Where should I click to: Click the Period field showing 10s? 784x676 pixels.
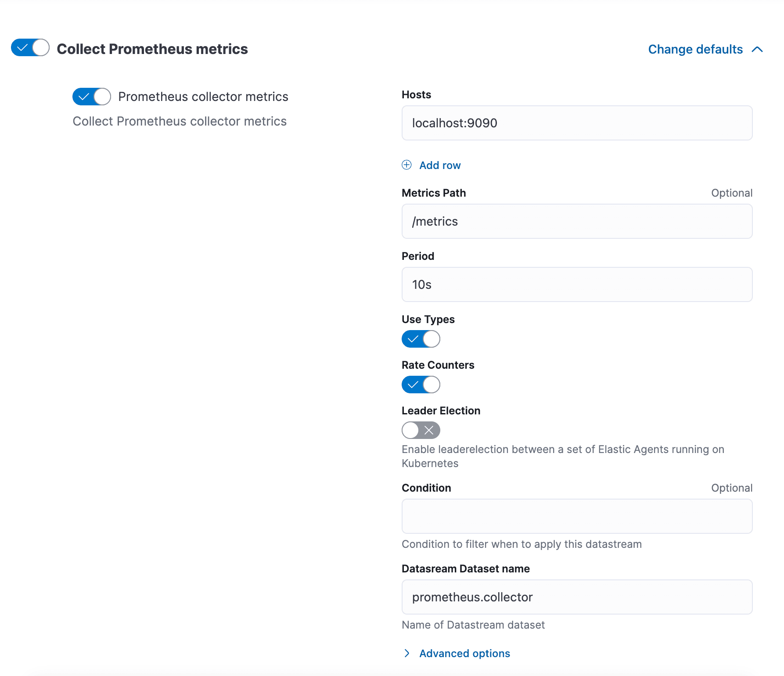(577, 284)
